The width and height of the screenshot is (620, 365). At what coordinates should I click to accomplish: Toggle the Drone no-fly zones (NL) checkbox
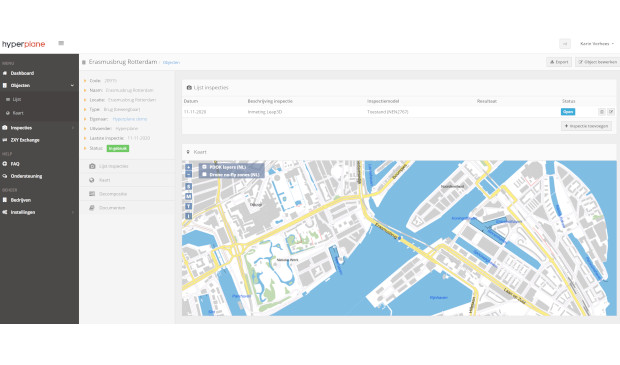click(x=204, y=174)
